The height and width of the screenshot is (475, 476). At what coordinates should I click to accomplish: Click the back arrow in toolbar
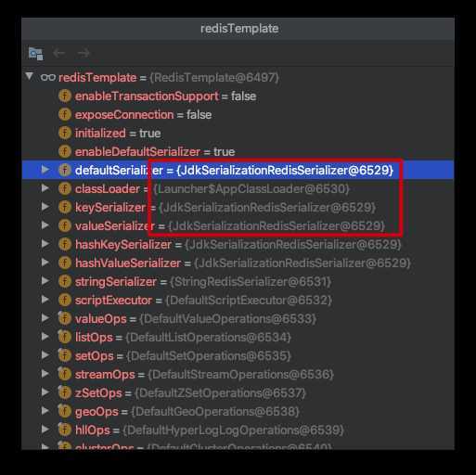point(59,53)
